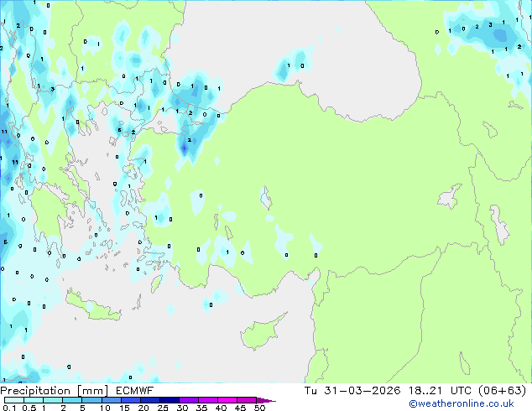The width and height of the screenshot is (532, 411).
Task: Click the "[mm]" unit label
Action: click(93, 391)
